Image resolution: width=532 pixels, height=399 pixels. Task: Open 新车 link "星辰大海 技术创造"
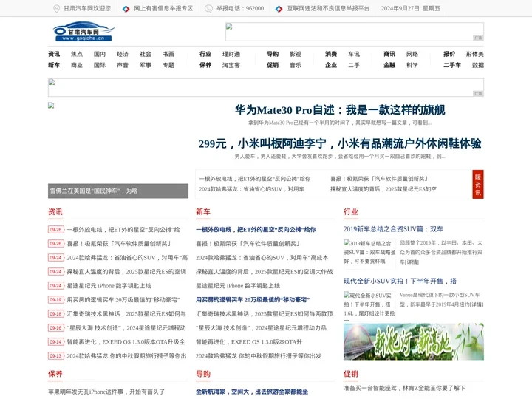pyautogui.click(x=261, y=328)
